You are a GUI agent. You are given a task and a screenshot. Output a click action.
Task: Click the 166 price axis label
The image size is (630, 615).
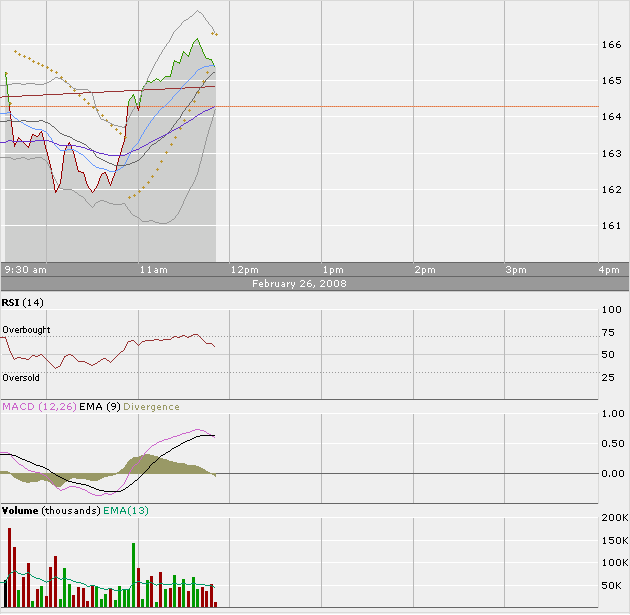click(612, 45)
